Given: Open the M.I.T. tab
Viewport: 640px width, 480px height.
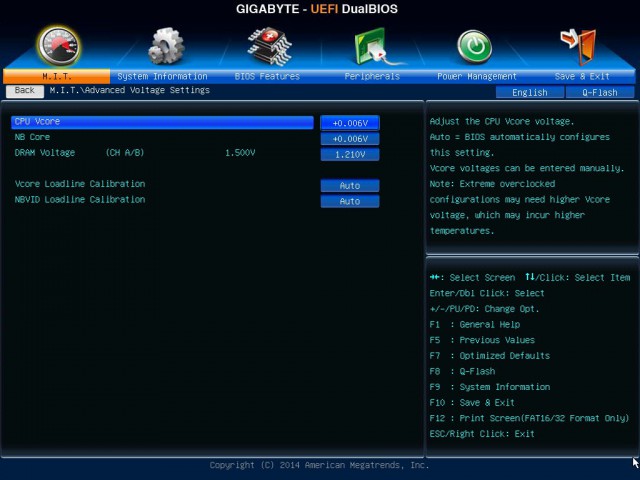Looking at the screenshot, I should tap(56, 76).
